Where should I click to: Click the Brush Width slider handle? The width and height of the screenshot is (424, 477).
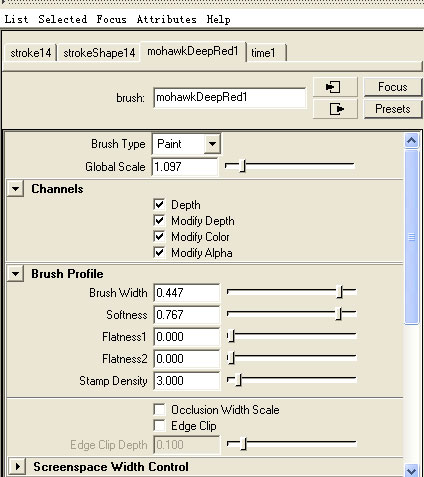[339, 291]
